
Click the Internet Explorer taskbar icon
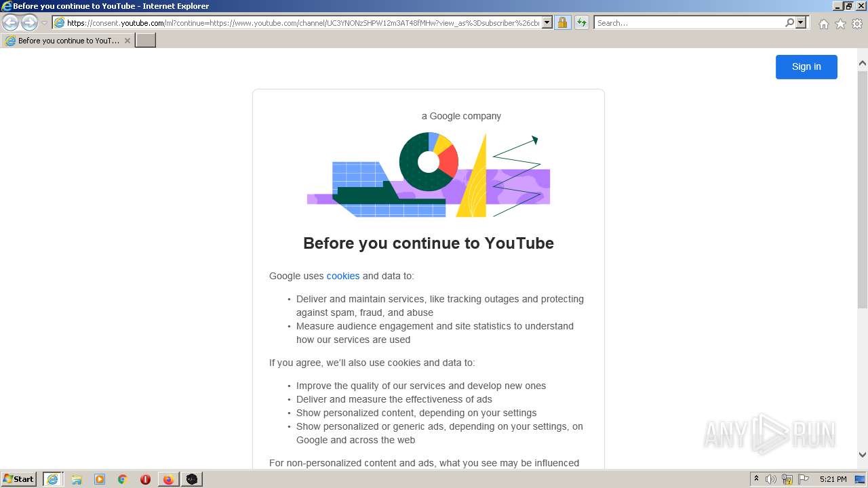pyautogui.click(x=52, y=479)
